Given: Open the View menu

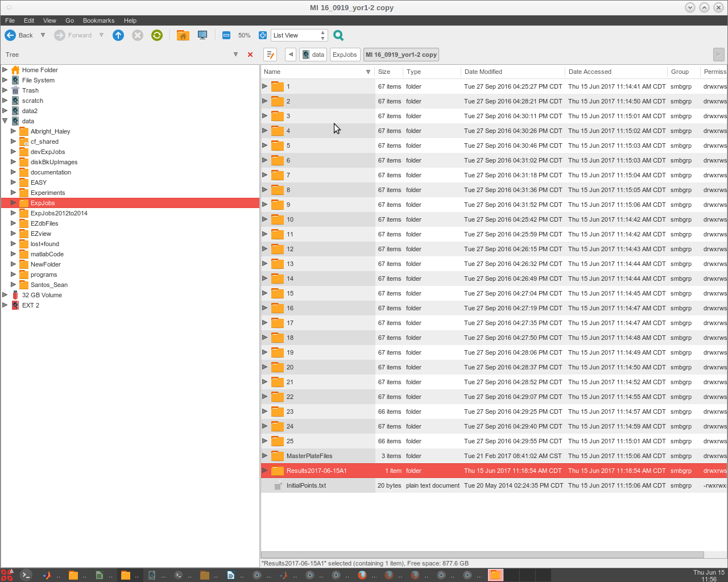Looking at the screenshot, I should coord(49,20).
